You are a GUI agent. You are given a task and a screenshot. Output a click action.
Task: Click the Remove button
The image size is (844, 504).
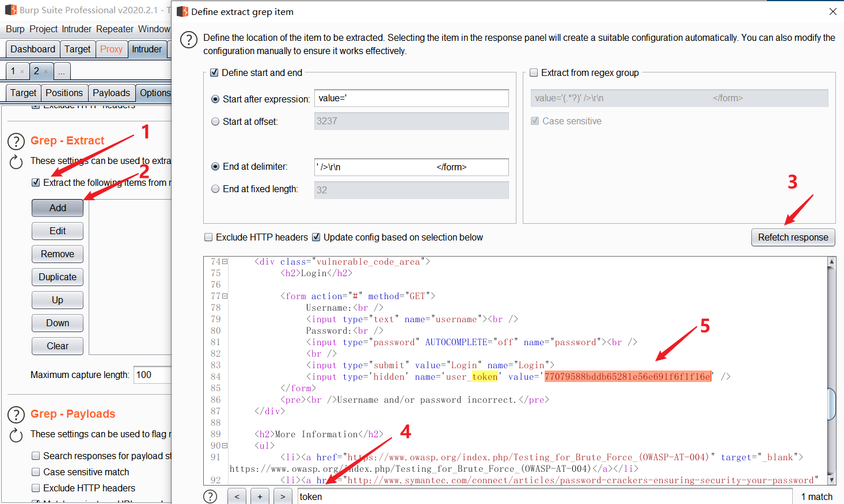click(58, 254)
